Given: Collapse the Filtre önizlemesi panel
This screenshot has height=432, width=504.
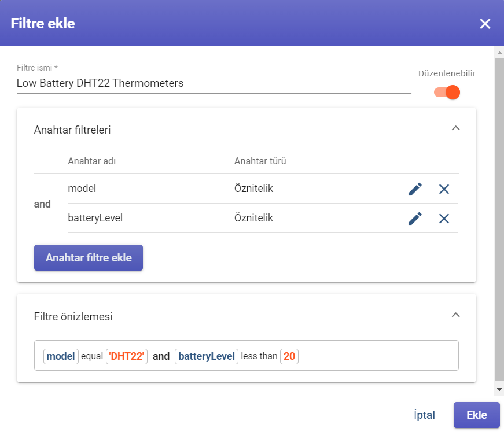Looking at the screenshot, I should tap(455, 315).
